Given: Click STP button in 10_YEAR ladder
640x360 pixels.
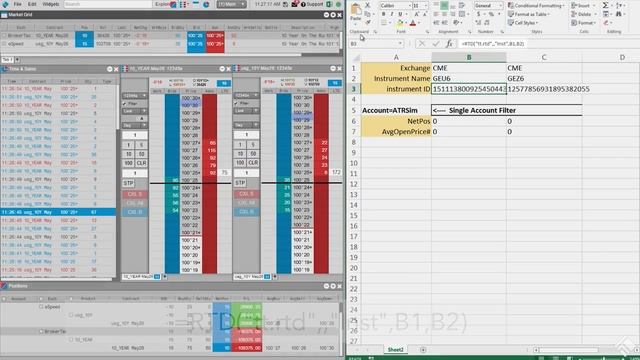Looking at the screenshot, I should (x=129, y=183).
